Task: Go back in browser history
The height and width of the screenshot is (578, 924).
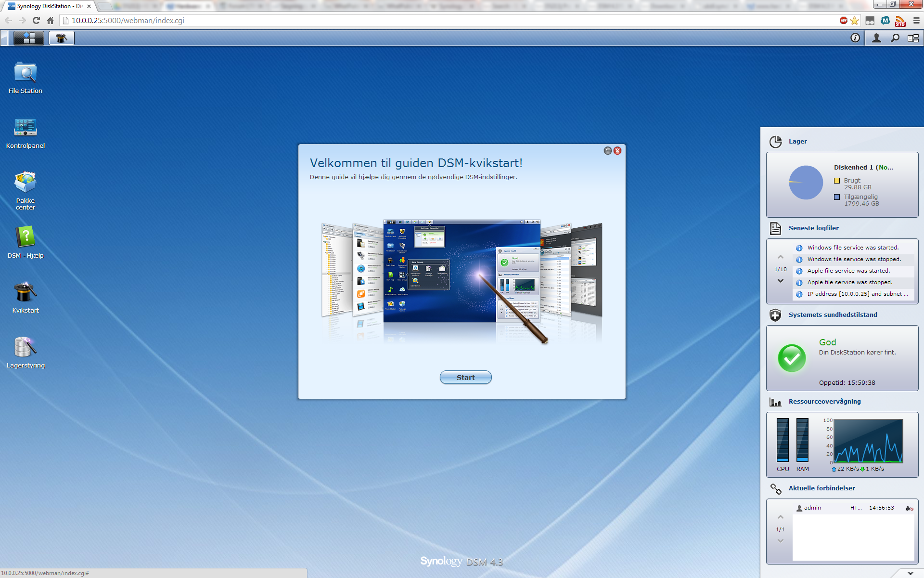Action: (x=8, y=20)
